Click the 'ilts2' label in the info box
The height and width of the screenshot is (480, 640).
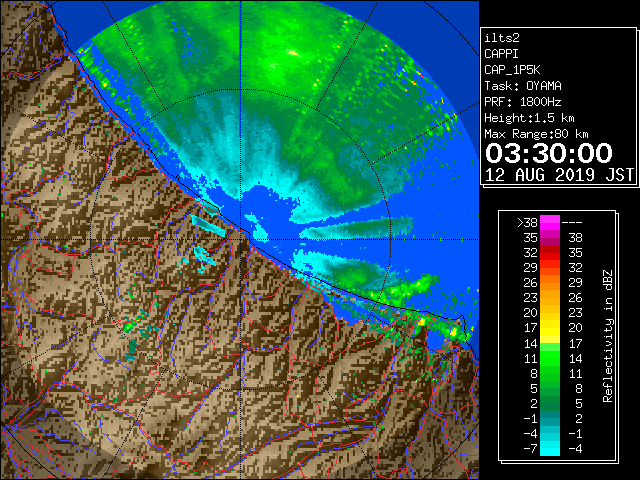(x=502, y=38)
